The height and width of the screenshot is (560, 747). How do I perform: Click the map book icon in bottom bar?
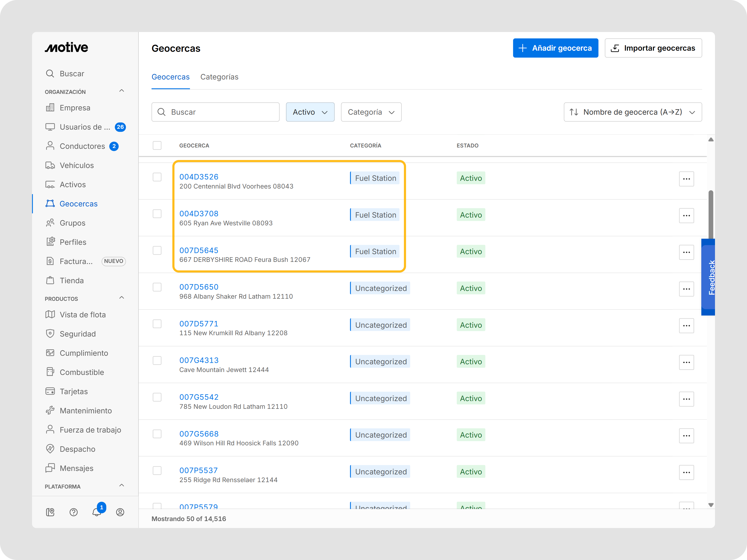[x=50, y=512]
